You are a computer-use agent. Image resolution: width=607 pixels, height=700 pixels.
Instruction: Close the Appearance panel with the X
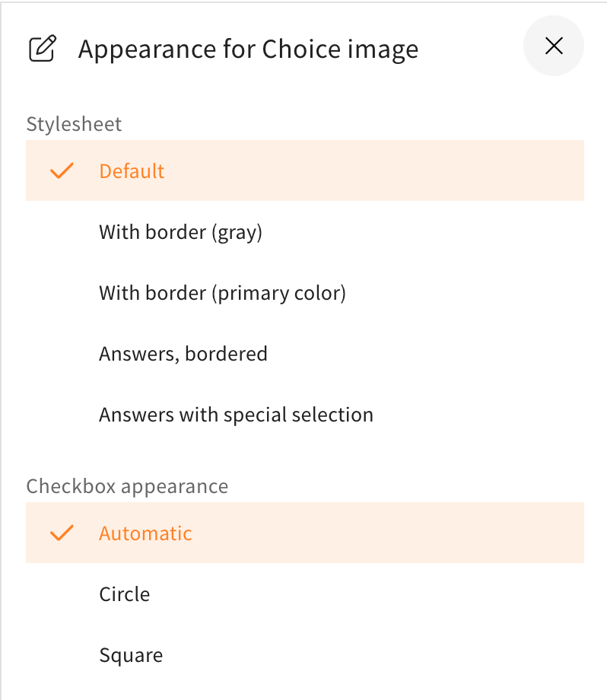(554, 46)
